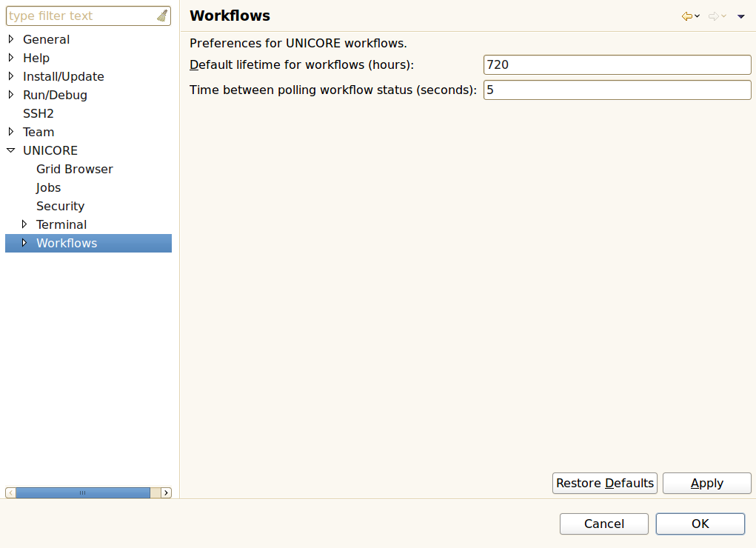Click the yellow Back navigation arrow
This screenshot has height=548, width=756.
(x=687, y=16)
